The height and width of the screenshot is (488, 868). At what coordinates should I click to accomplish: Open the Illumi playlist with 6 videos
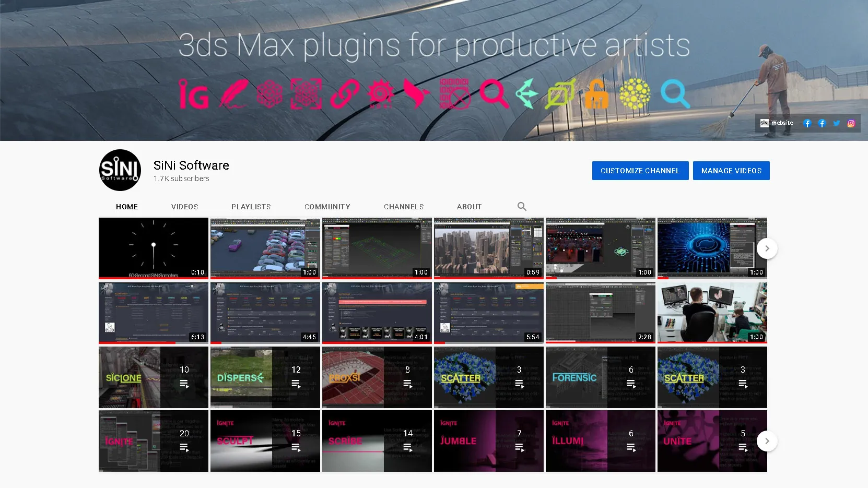point(601,441)
